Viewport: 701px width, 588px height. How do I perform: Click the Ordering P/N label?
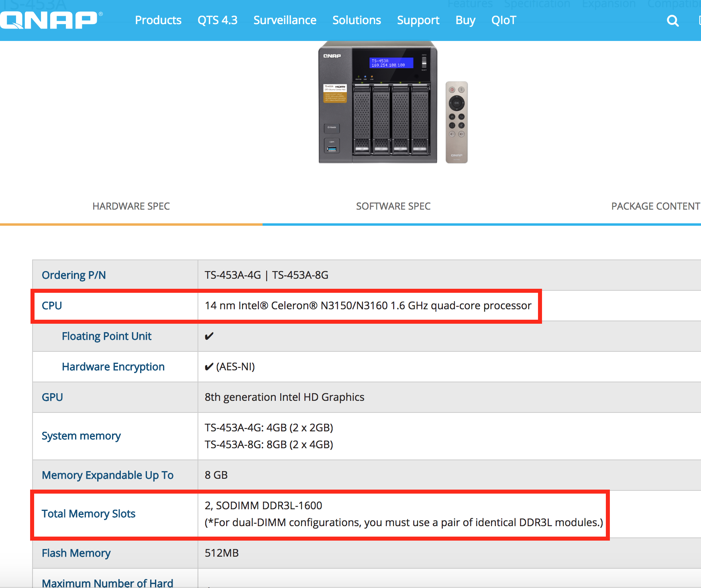pos(74,275)
